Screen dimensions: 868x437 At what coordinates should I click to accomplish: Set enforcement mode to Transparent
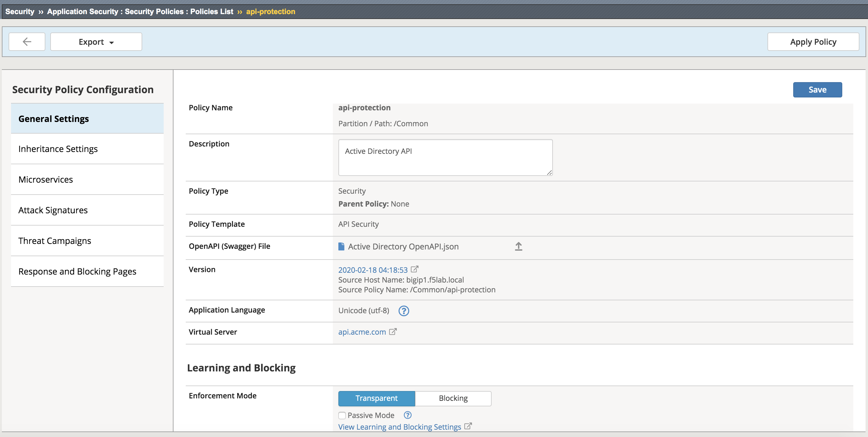tap(377, 398)
